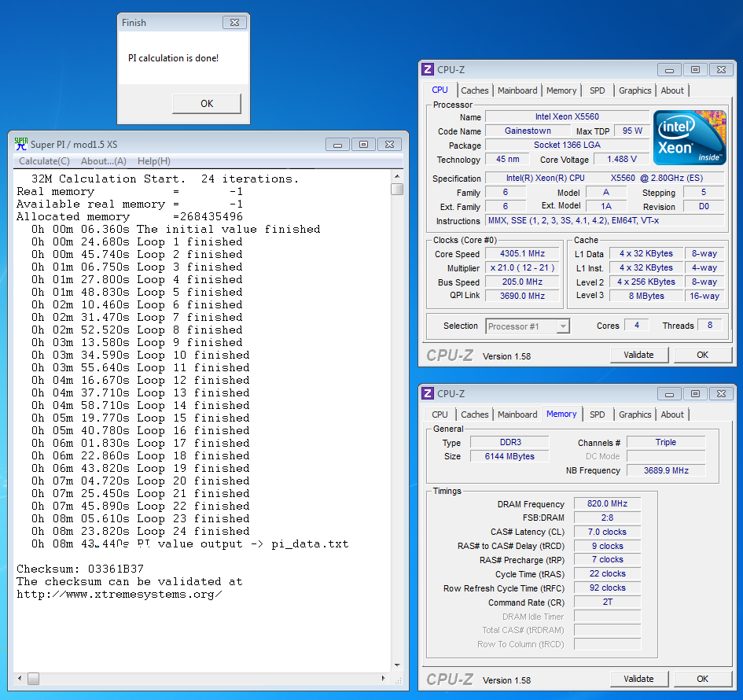Close the lower CPU-Z Memory window
Image resolution: width=743 pixels, height=700 pixels.
click(721, 394)
